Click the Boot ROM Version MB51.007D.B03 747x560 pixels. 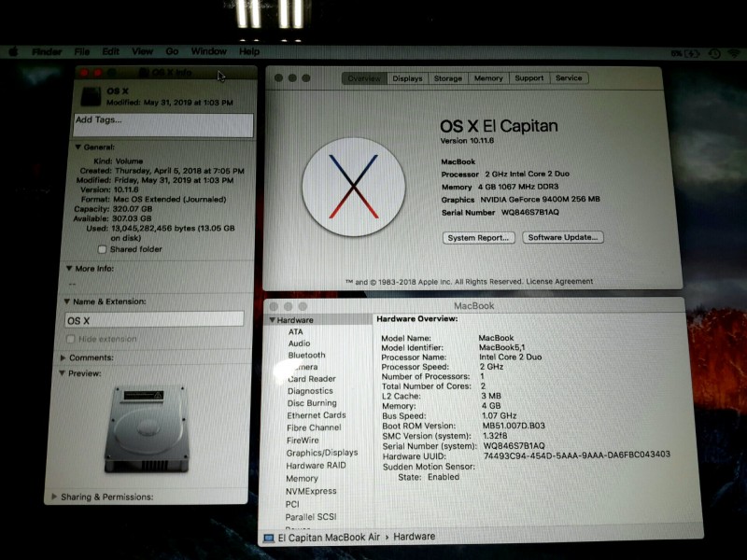514,426
